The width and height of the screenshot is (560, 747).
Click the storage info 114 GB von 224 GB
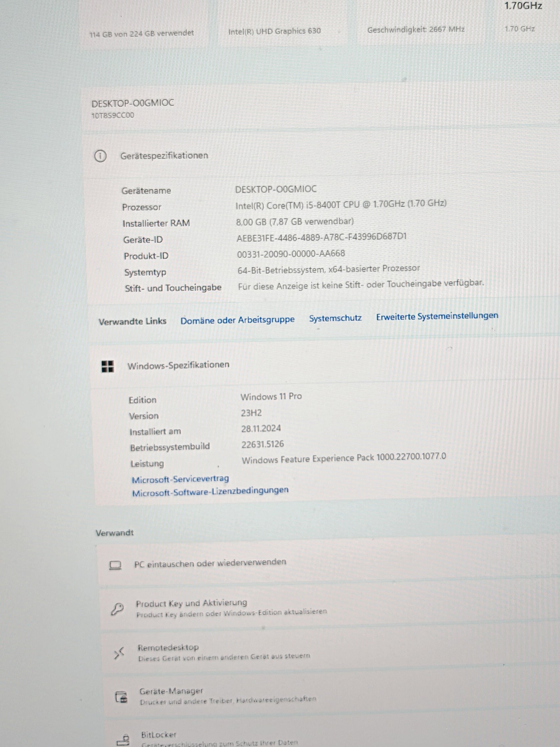141,33
